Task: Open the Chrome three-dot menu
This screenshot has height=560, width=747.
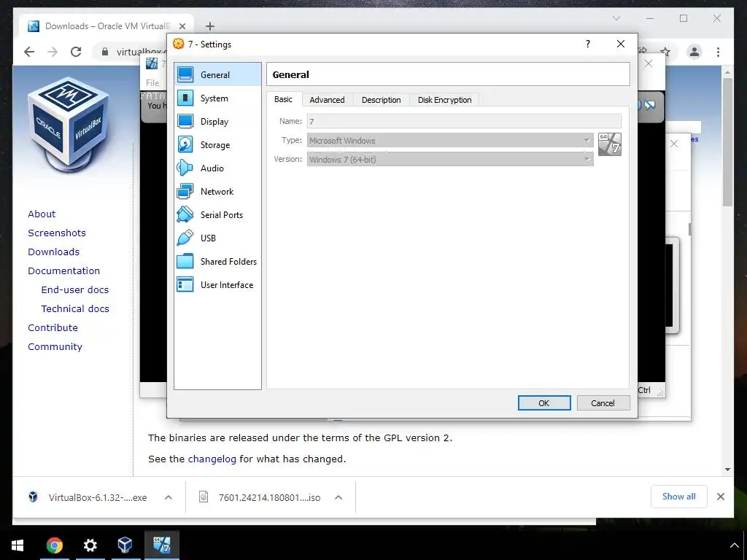Action: tap(718, 52)
